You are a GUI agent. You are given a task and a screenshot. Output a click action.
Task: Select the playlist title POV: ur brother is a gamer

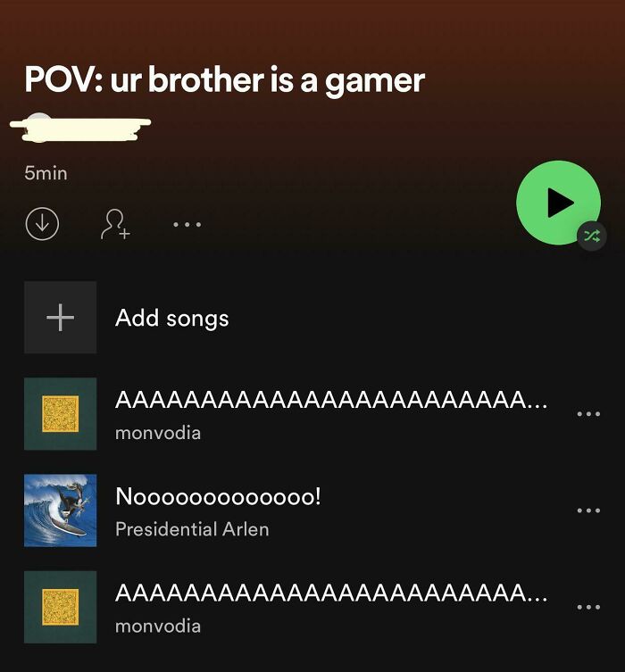(x=225, y=80)
